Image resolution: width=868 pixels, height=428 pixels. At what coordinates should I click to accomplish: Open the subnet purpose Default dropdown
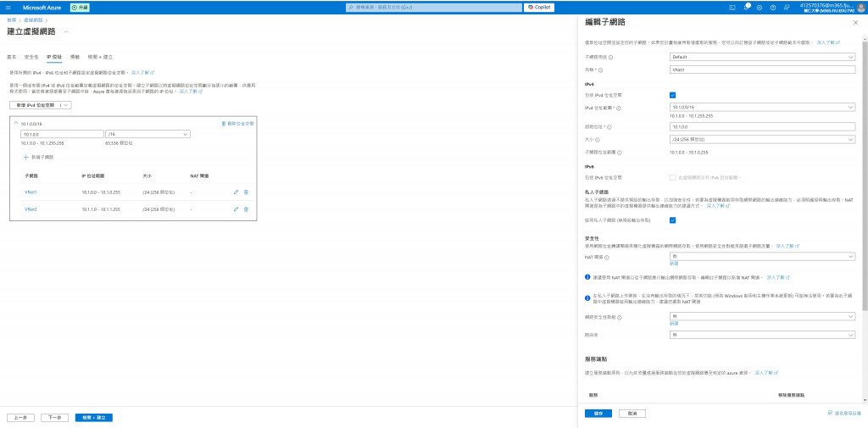762,57
